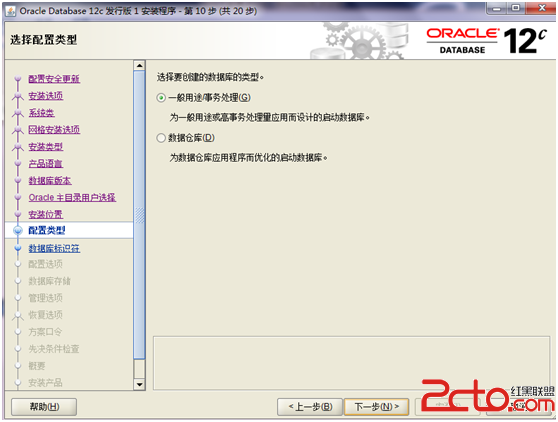558x422 pixels.
Task: Jump to the 网格安装选项 step
Action: click(x=54, y=130)
